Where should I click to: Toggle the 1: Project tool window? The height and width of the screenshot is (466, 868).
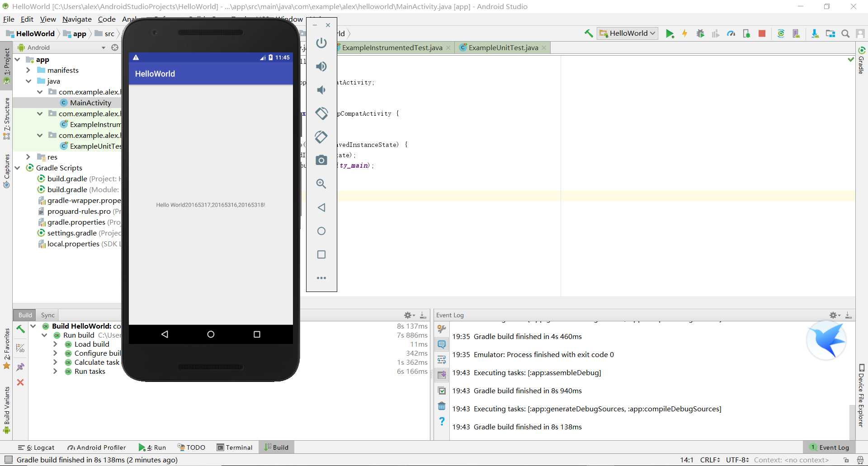click(6, 66)
